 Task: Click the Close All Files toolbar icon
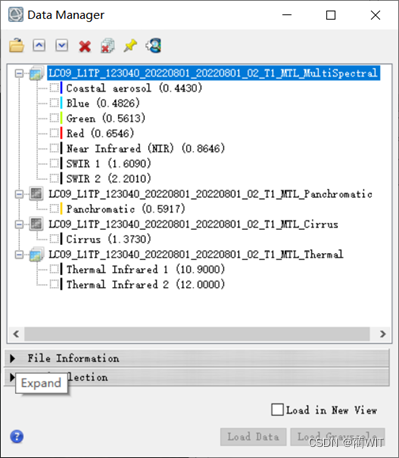coord(108,46)
